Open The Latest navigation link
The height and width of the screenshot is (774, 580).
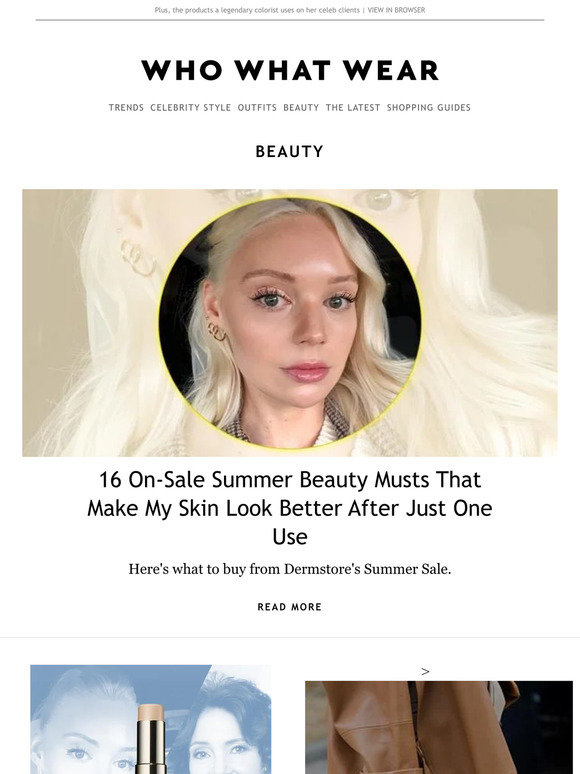pos(353,108)
